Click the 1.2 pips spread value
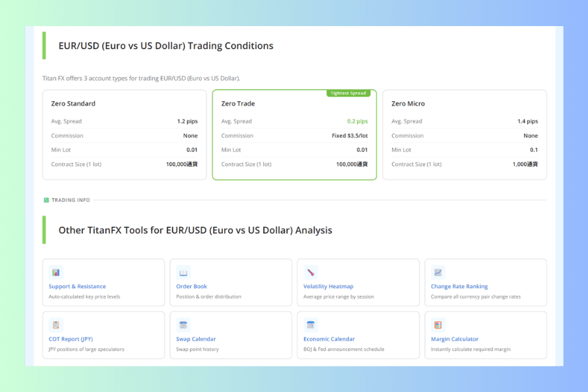 (188, 121)
